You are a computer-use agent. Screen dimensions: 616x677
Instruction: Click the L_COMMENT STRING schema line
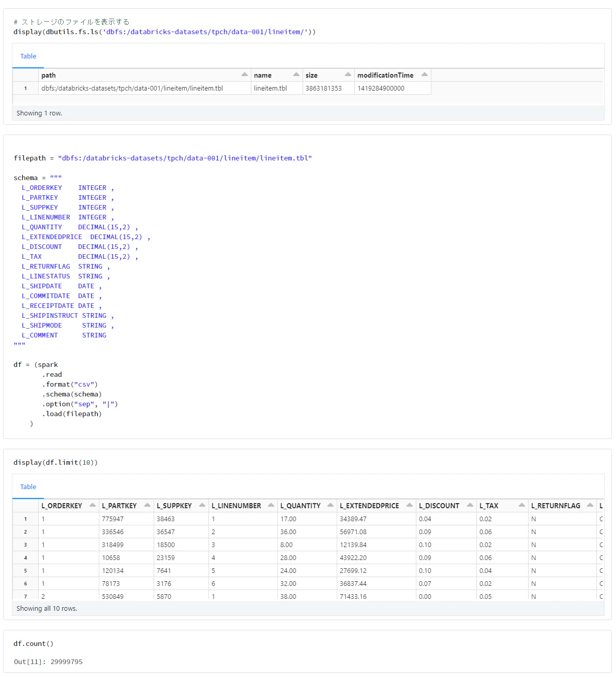[x=64, y=335]
